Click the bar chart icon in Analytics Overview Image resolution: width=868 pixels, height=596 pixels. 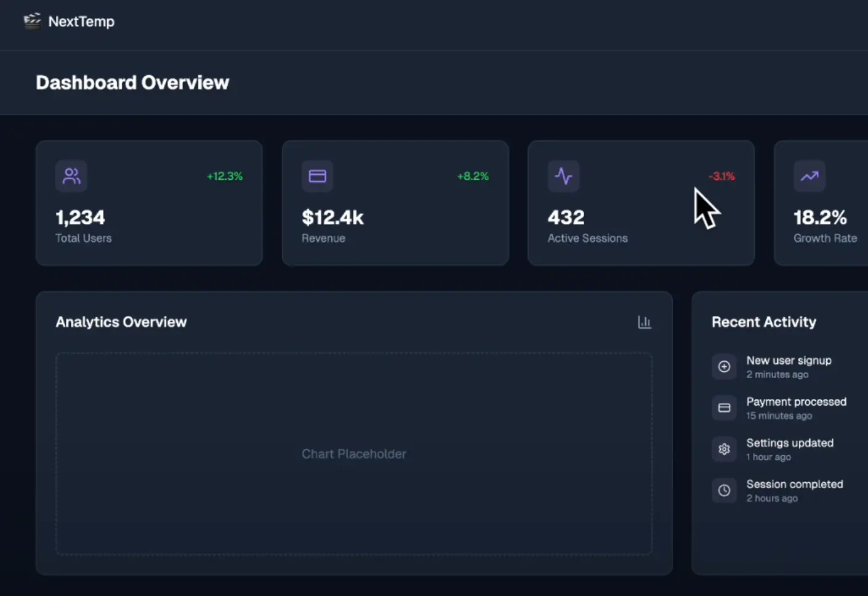point(645,322)
